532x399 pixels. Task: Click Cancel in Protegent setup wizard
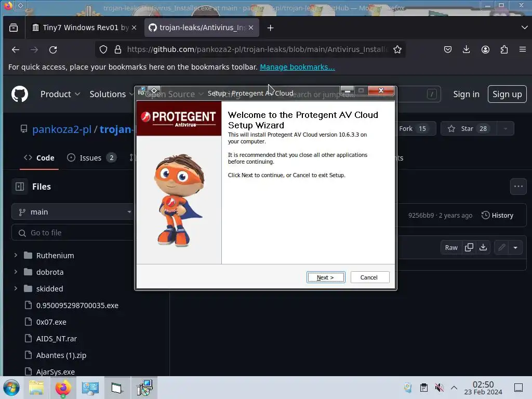tap(370, 277)
